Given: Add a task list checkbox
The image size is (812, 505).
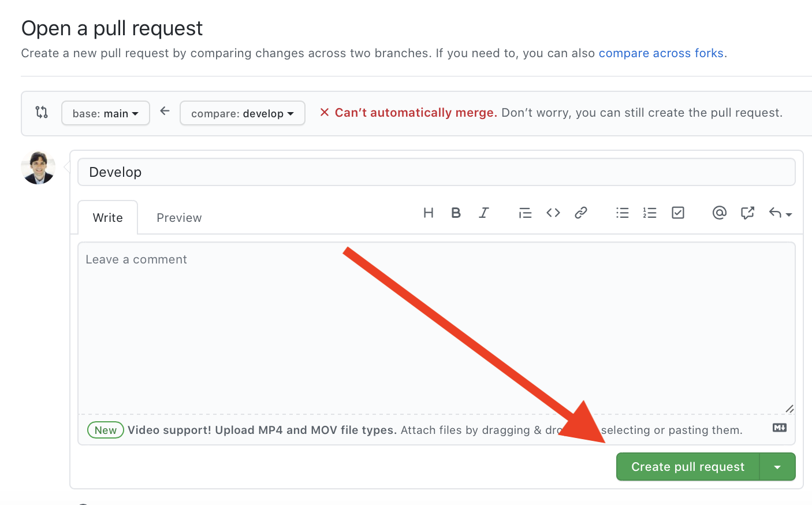Looking at the screenshot, I should tap(678, 213).
